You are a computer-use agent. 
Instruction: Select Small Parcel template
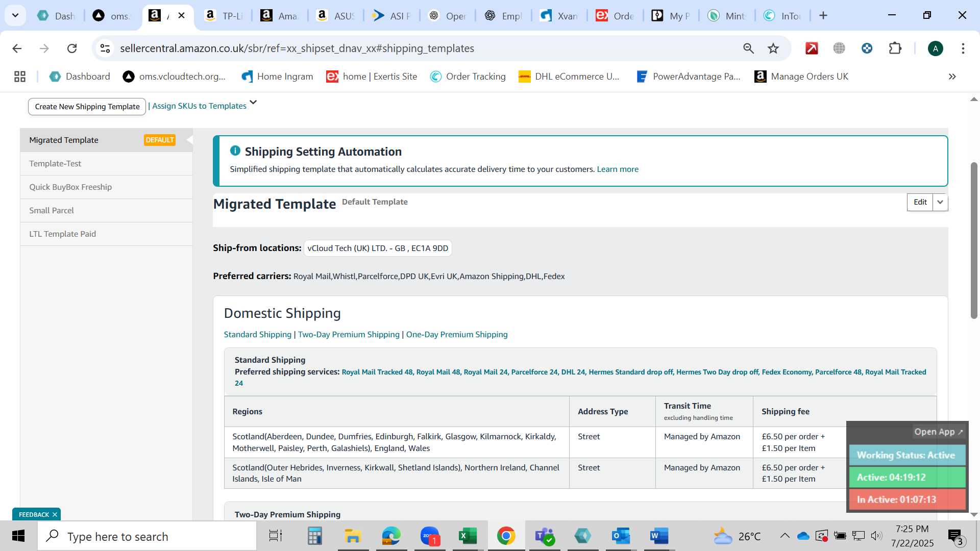106,211
